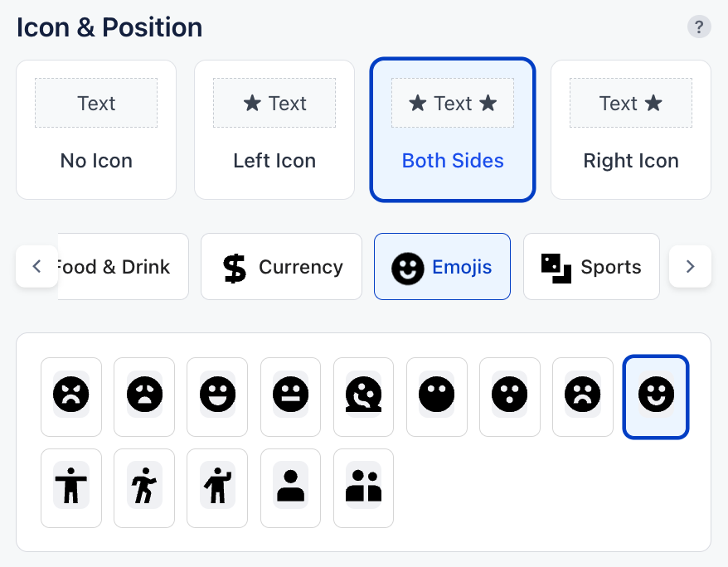Choose the smiling face emoji currently highlighted
728x567 pixels.
click(x=656, y=396)
